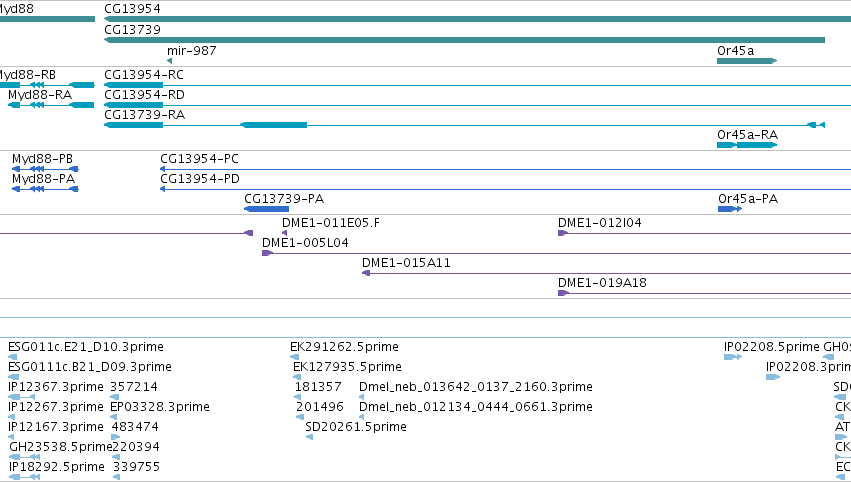Select the CG13739 gene span
Screen dimensions: 851x482
(x=464, y=40)
